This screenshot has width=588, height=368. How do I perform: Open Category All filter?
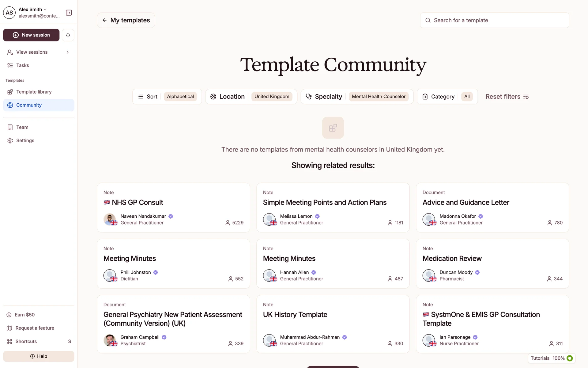coord(447,97)
